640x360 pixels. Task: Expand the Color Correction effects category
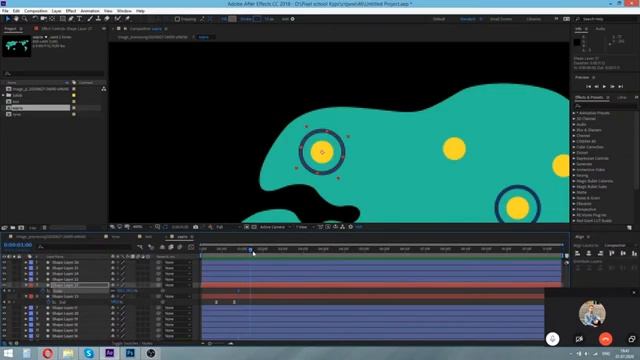click(574, 147)
